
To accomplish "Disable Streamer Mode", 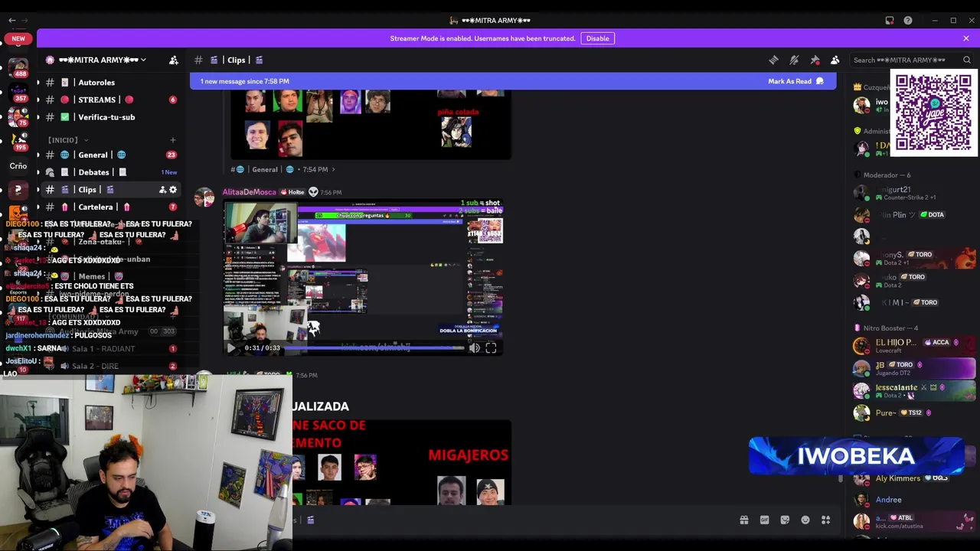I will click(597, 38).
